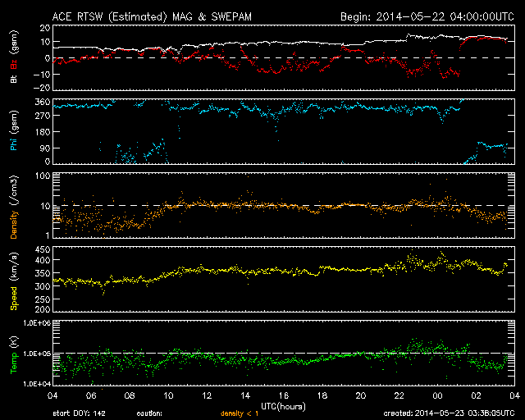The height and width of the screenshot is (420, 525).
Task: Select the "Begin: 2014-05-22 04:00:00UTC" header text
Action: coord(427,16)
